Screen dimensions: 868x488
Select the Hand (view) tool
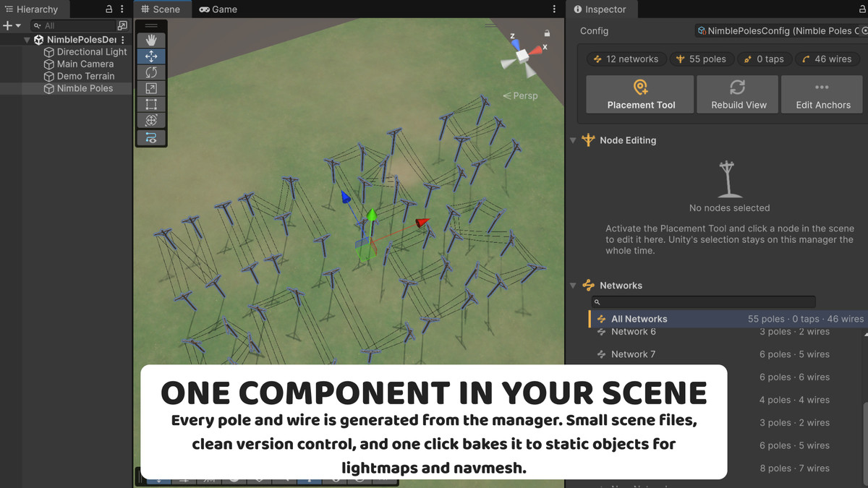click(x=151, y=40)
